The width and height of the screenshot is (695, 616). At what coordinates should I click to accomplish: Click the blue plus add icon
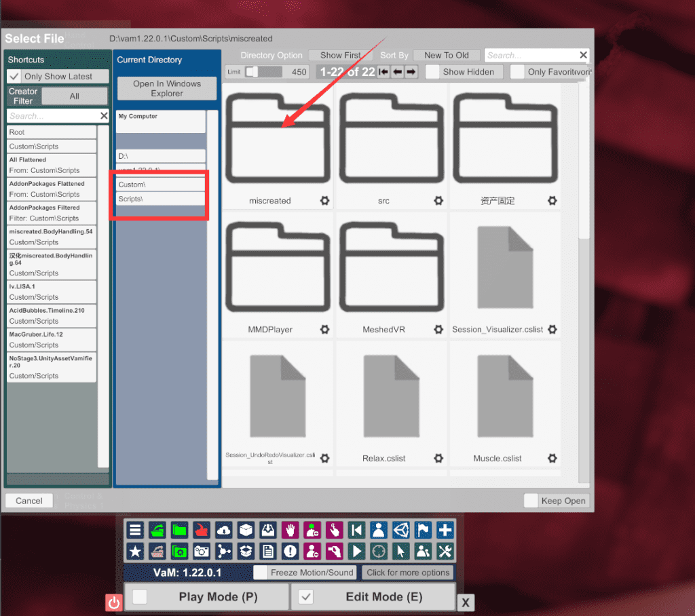click(x=445, y=531)
